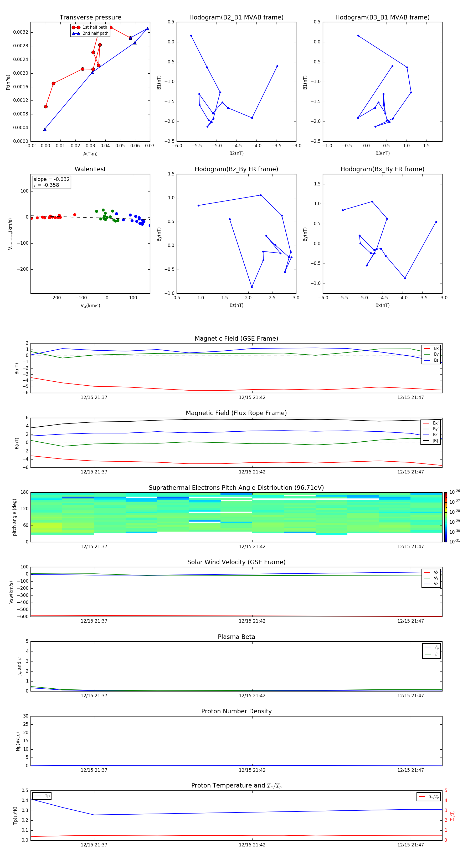
Task: Click the 'WalenTest' plot title
Action: (90, 169)
